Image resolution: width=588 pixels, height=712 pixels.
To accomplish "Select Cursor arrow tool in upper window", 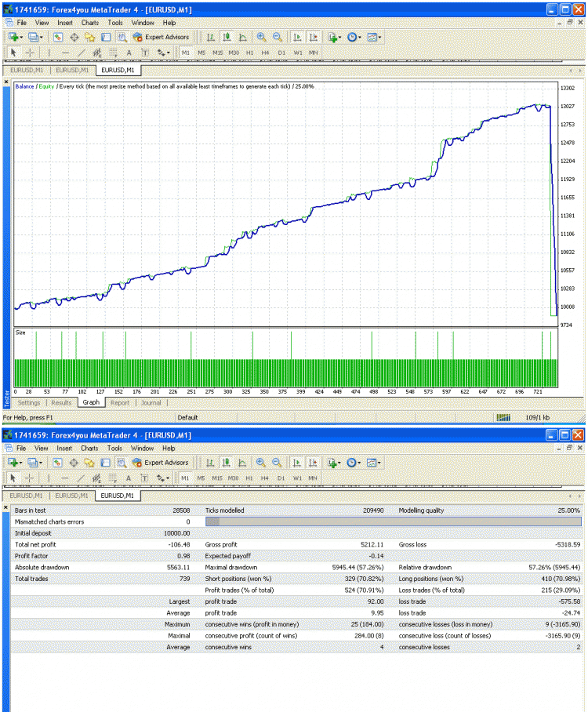I will click(x=13, y=53).
